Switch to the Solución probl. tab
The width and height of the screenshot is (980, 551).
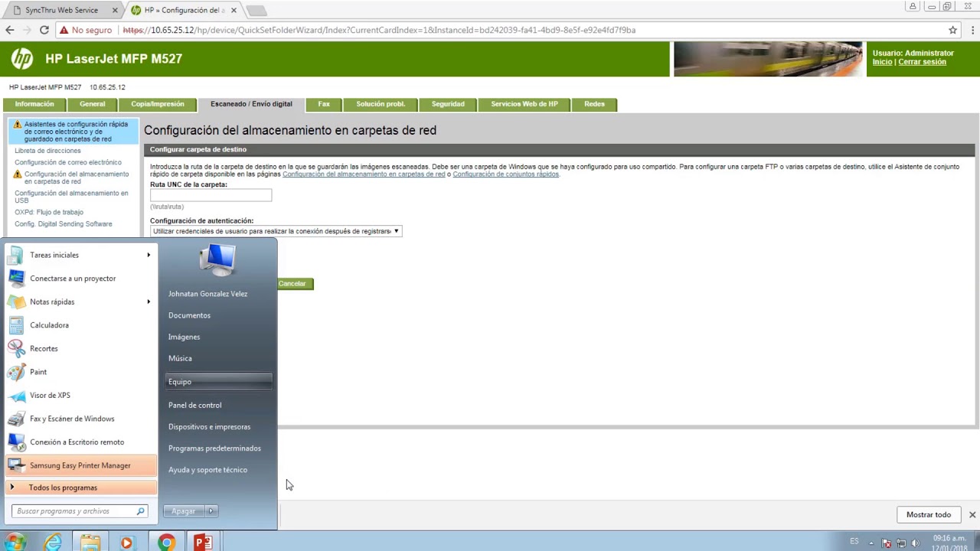click(x=381, y=104)
